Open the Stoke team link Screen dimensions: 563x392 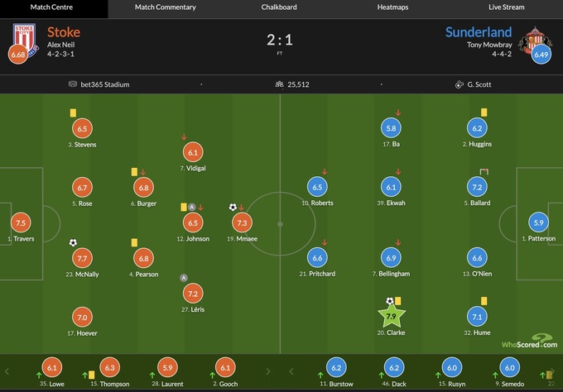(63, 32)
